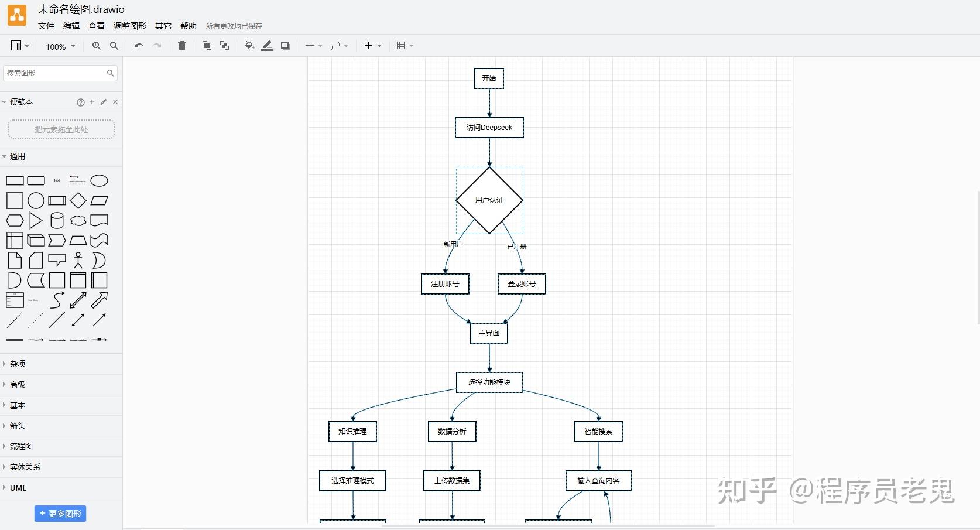Click the edit pencil on 便笺本 panel
The height and width of the screenshot is (530, 980).
103,102
